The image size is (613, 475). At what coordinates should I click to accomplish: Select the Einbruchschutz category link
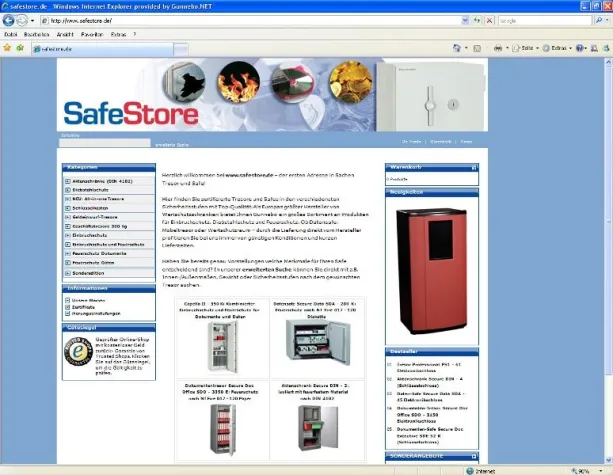pos(92,235)
